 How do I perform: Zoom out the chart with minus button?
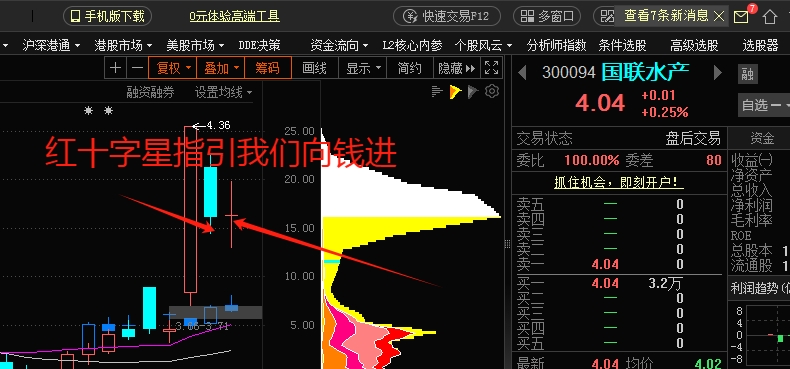[137, 68]
